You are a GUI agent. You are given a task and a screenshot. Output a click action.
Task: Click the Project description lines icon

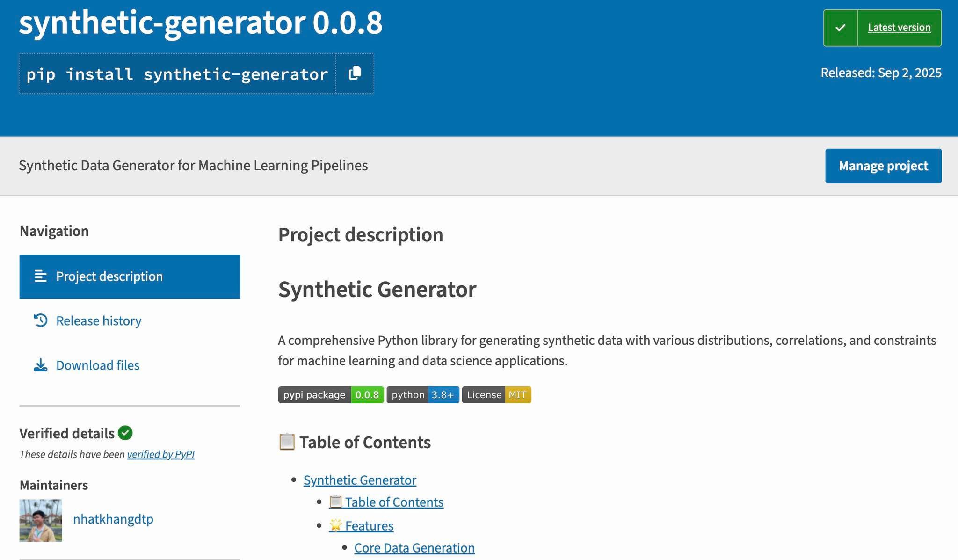(41, 276)
